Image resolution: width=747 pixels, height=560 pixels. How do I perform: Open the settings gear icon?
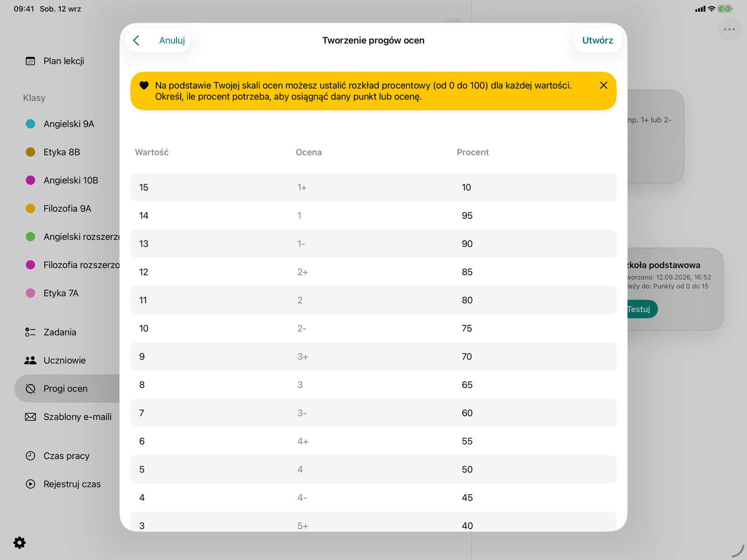(20, 542)
